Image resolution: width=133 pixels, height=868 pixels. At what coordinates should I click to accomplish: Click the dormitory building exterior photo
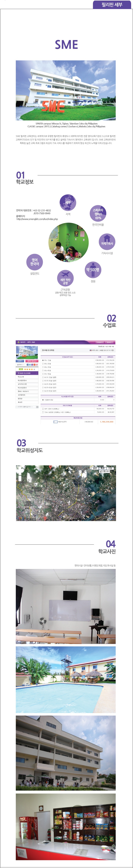coord(66,753)
